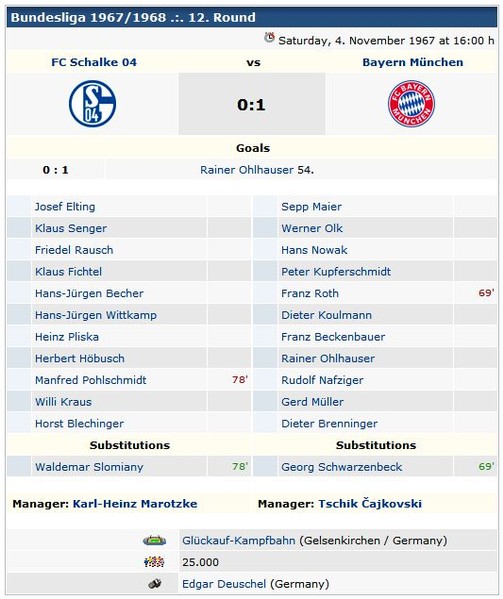Open FC Schalke 04 team link
Screen dimensions: 503x599
tap(94, 62)
